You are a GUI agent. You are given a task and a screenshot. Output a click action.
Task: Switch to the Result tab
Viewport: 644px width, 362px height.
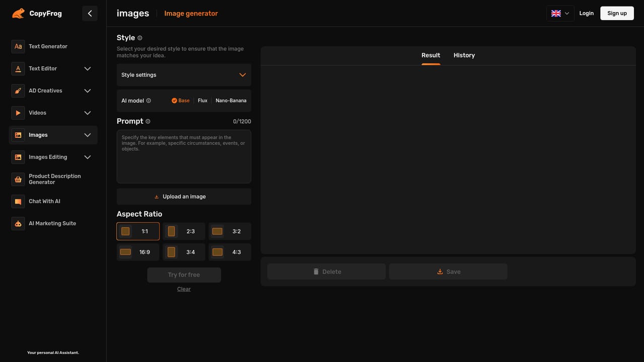tap(431, 55)
